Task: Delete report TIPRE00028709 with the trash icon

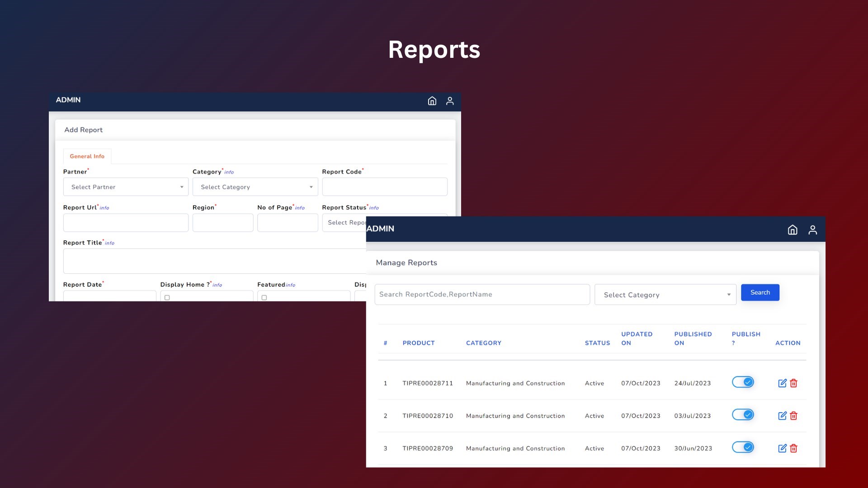Action: click(x=794, y=448)
